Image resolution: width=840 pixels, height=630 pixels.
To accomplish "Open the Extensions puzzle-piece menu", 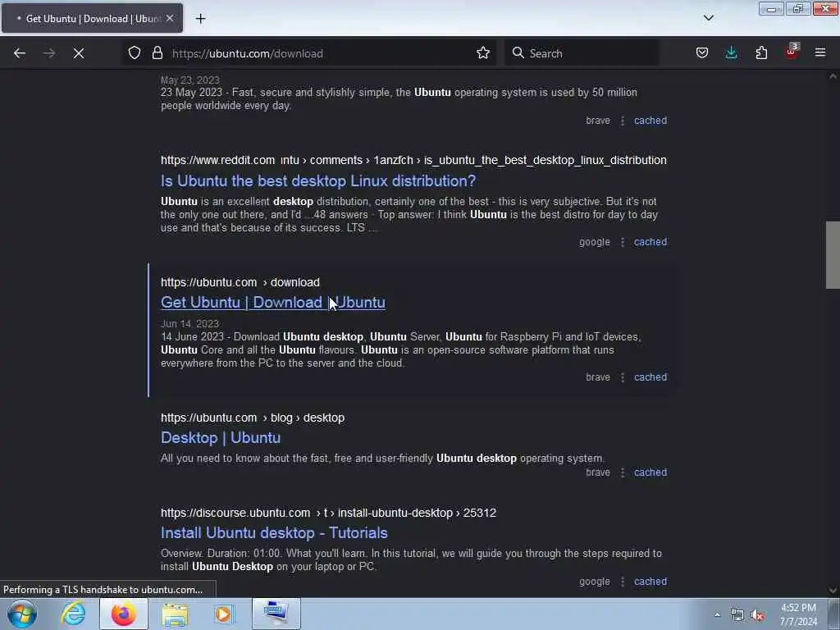I will pos(761,53).
